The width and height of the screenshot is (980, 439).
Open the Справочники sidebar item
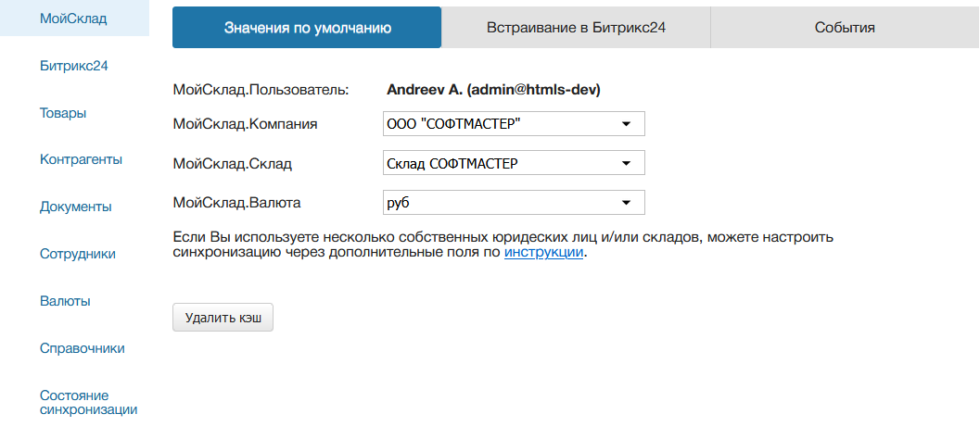(x=83, y=348)
